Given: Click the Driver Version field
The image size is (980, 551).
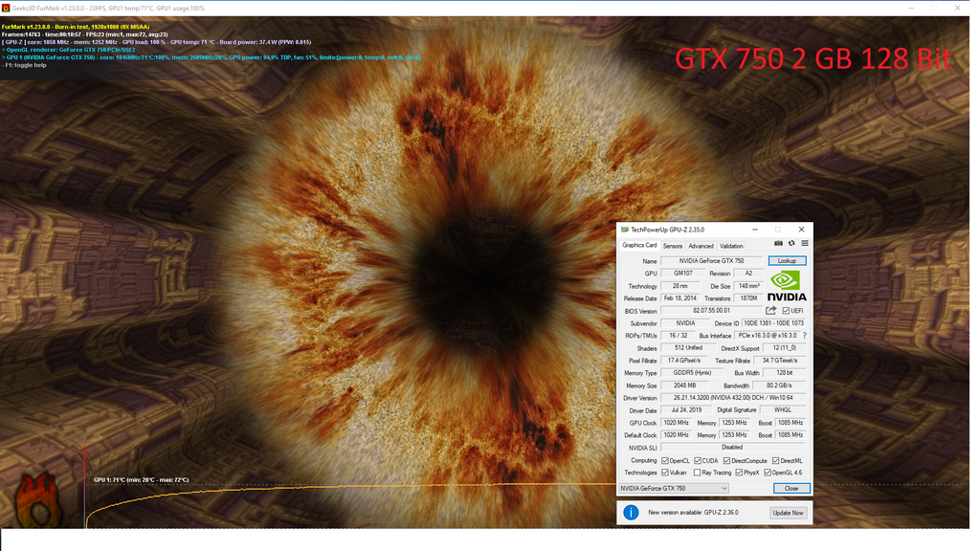Looking at the screenshot, I should point(733,398).
